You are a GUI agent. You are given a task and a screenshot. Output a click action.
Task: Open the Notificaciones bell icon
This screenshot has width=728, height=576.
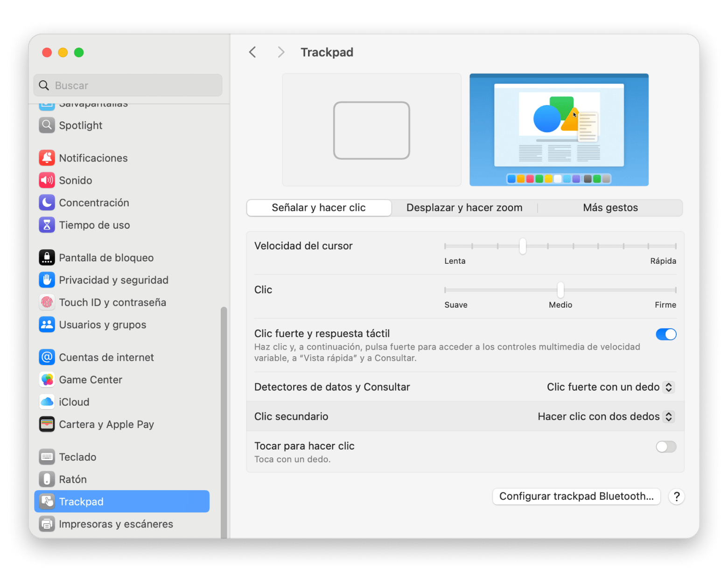pyautogui.click(x=47, y=158)
